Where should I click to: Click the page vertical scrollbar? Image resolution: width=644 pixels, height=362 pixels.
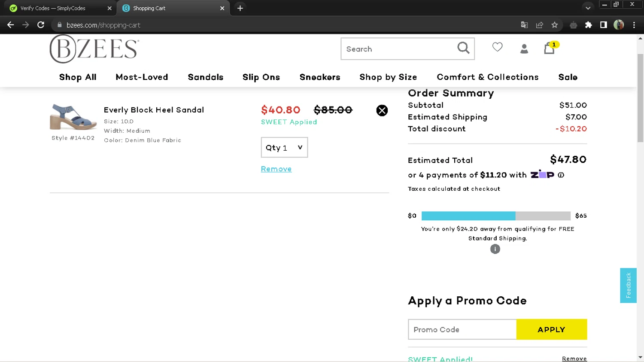[x=640, y=98]
